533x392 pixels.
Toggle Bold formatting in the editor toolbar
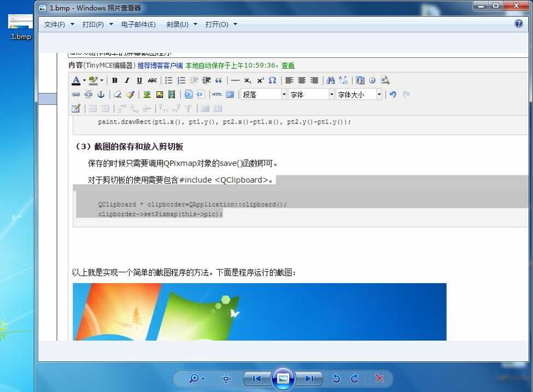(x=115, y=80)
